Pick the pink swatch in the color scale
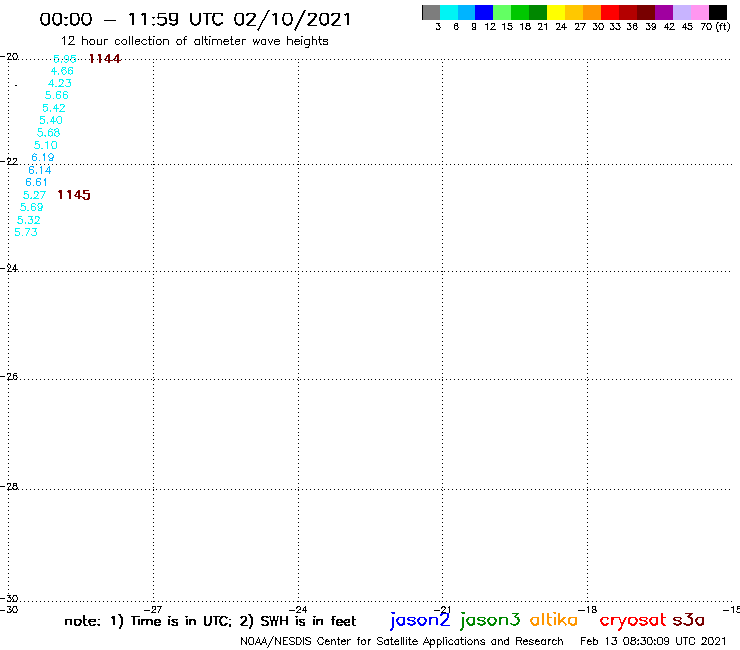The image size is (740, 650). click(699, 12)
